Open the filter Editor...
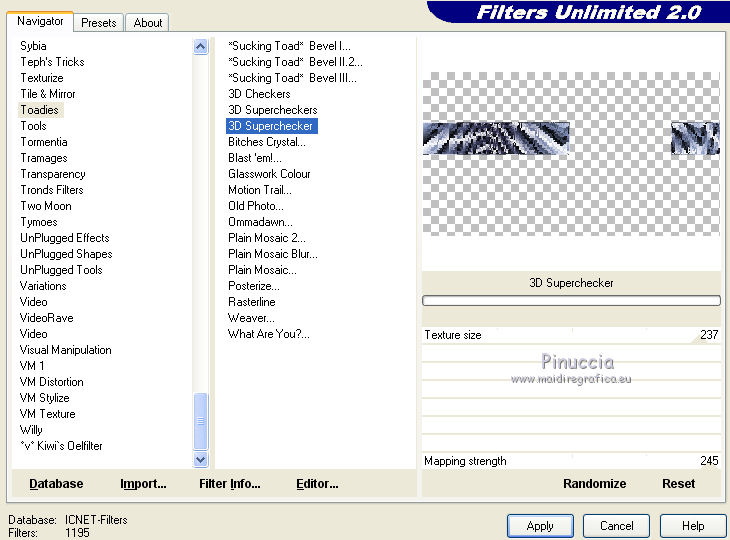This screenshot has width=730, height=540. tap(318, 484)
